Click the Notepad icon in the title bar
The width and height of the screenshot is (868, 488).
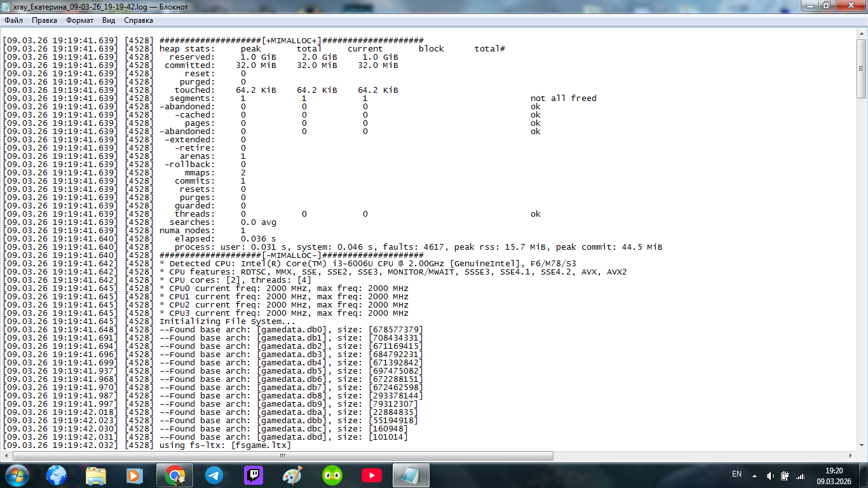[7, 6]
